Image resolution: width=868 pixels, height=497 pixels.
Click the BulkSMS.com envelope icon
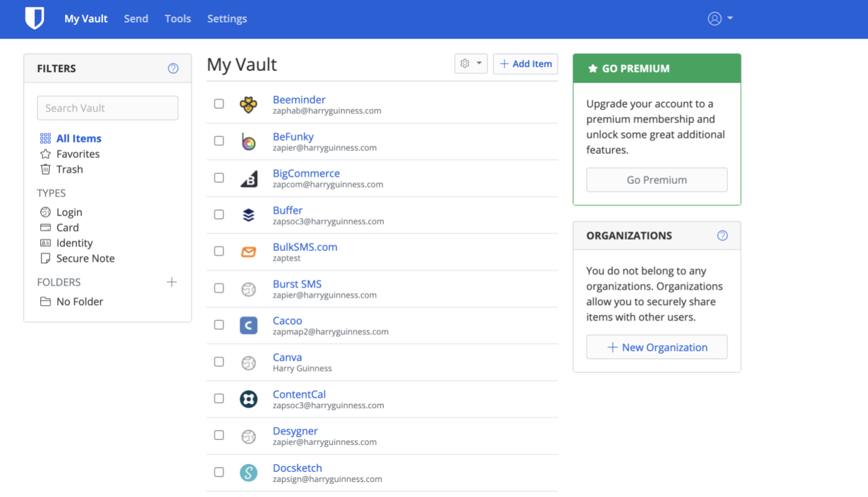[248, 252]
